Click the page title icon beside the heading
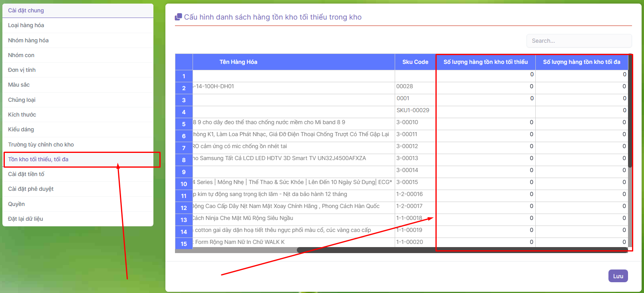 pos(178,17)
